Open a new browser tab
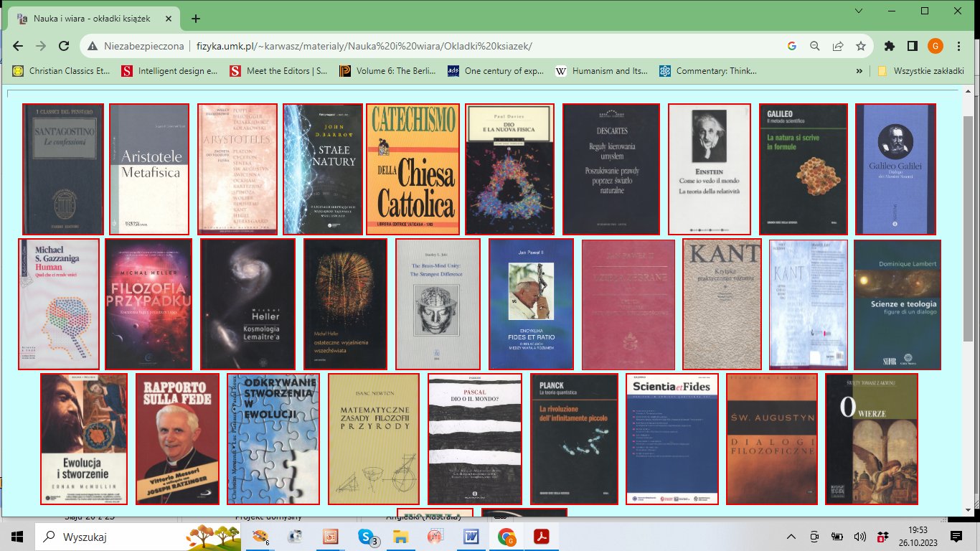This screenshot has height=551, width=980. (196, 19)
